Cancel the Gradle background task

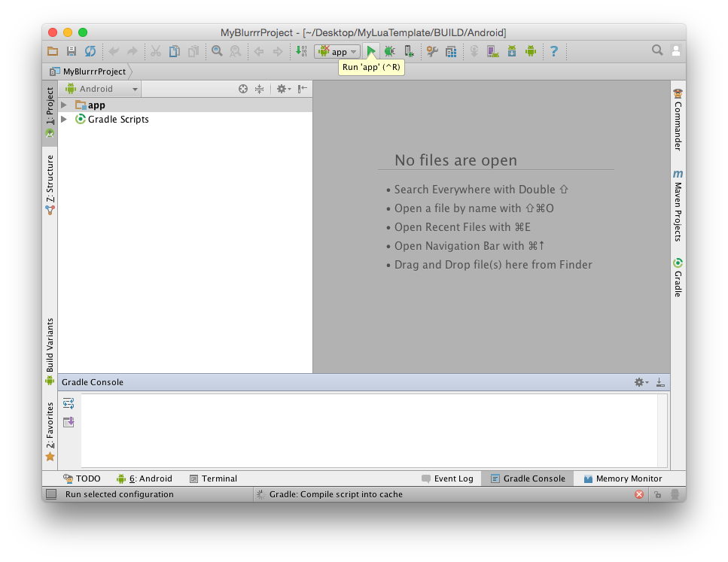[638, 494]
